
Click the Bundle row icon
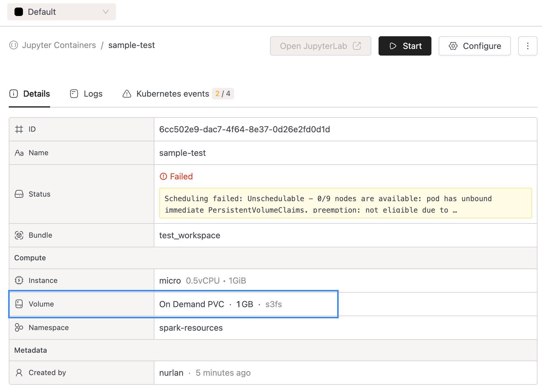point(19,235)
